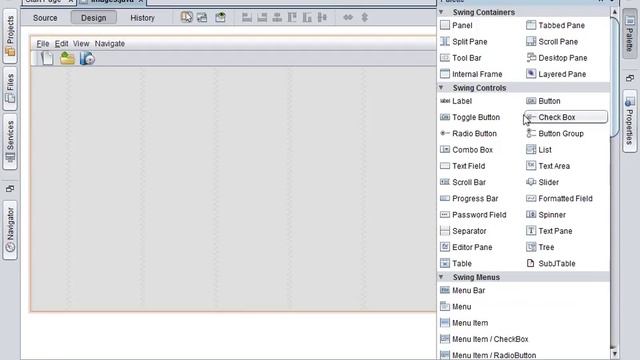
Task: Click the palette scrollbar down arrow
Action: (x=614, y=353)
